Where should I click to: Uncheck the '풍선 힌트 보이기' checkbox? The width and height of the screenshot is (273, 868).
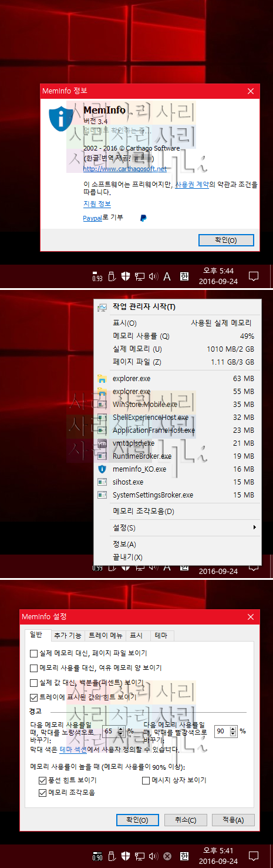42,780
